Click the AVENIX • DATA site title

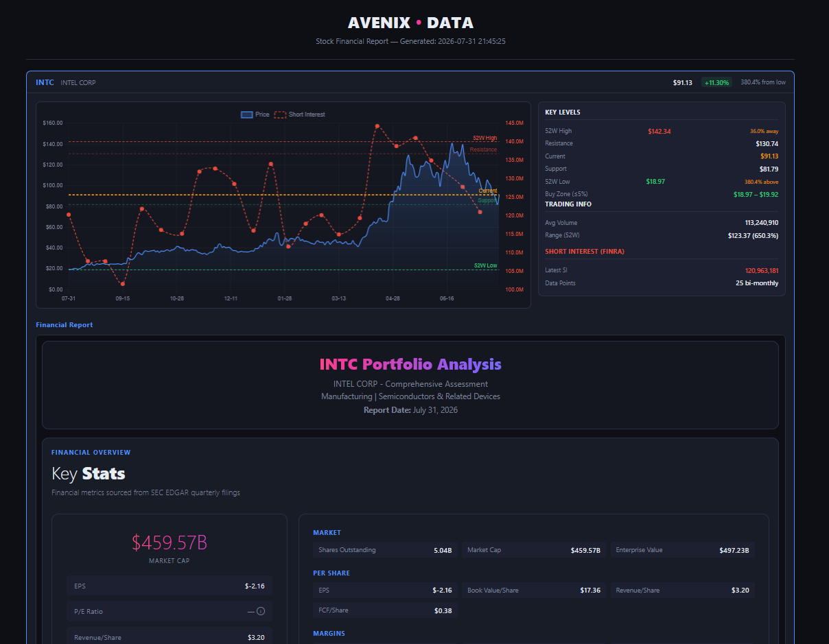coord(410,23)
